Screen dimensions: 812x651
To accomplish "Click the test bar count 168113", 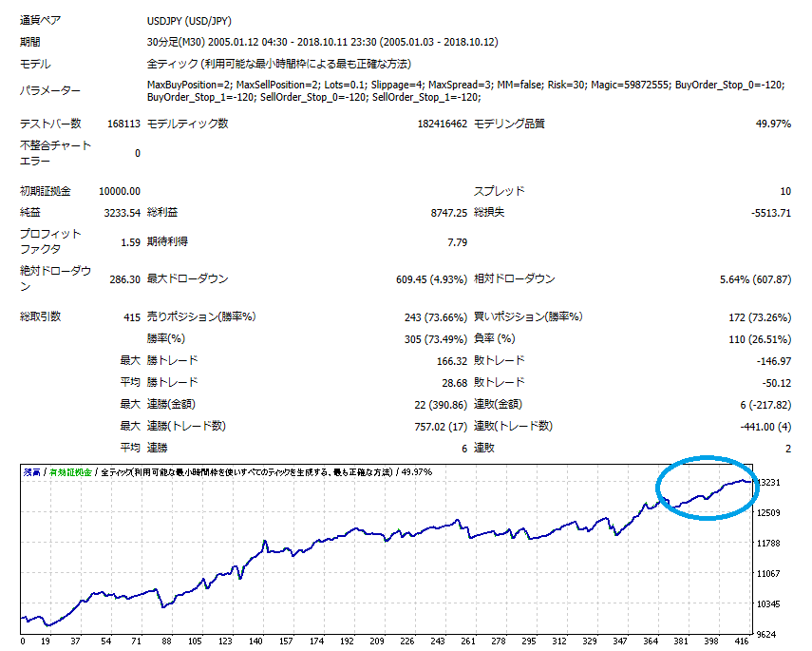I will [123, 124].
